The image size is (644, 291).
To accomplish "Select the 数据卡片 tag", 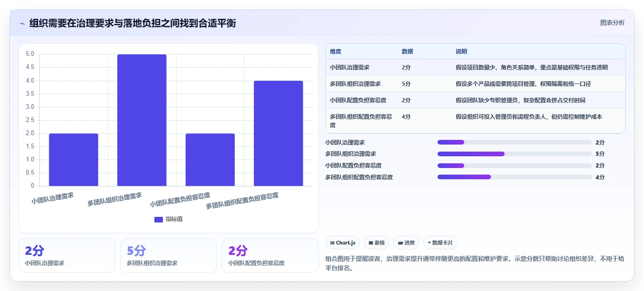I will (440, 243).
